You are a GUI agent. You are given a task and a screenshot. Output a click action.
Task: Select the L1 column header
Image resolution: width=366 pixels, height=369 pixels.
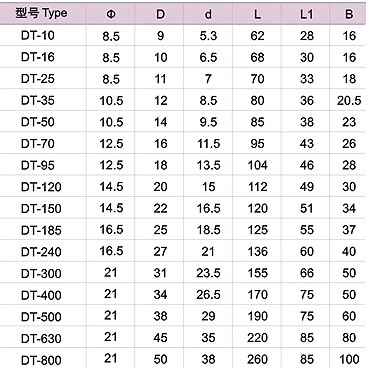[x=306, y=14]
